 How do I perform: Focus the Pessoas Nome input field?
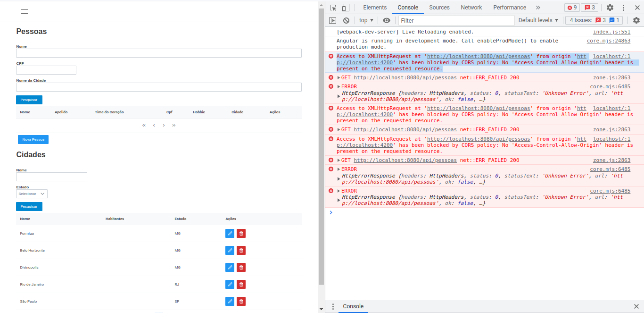tap(159, 53)
